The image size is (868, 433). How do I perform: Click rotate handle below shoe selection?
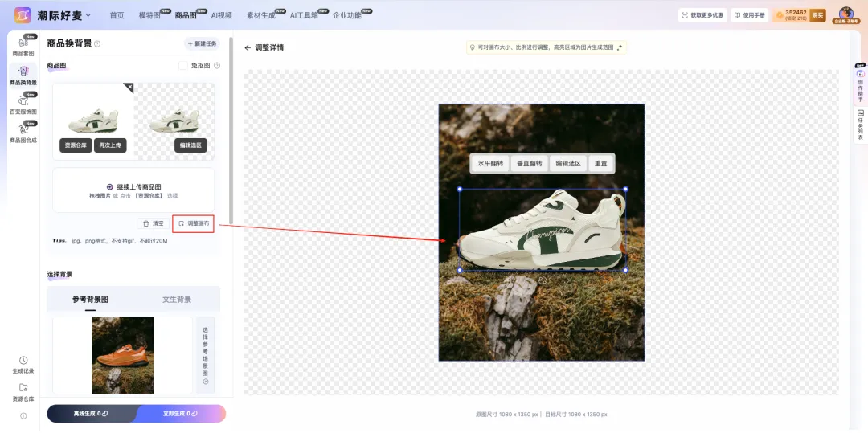click(542, 281)
